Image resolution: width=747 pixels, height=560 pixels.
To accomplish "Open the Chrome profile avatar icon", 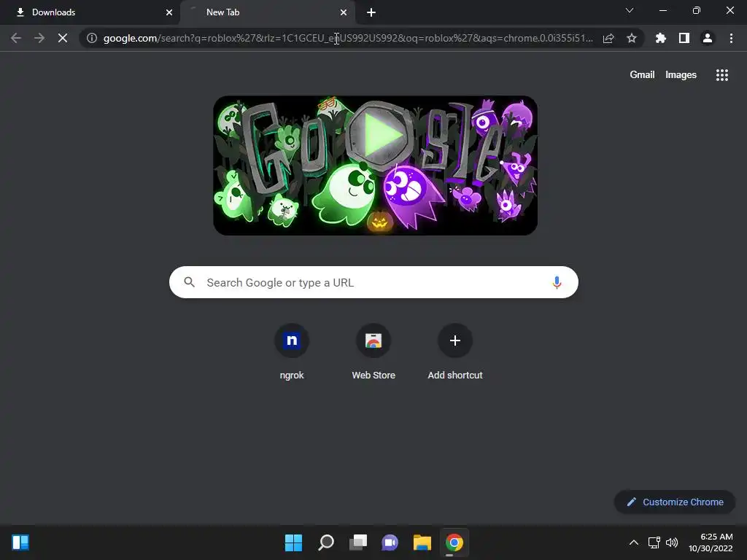I will pos(708,38).
